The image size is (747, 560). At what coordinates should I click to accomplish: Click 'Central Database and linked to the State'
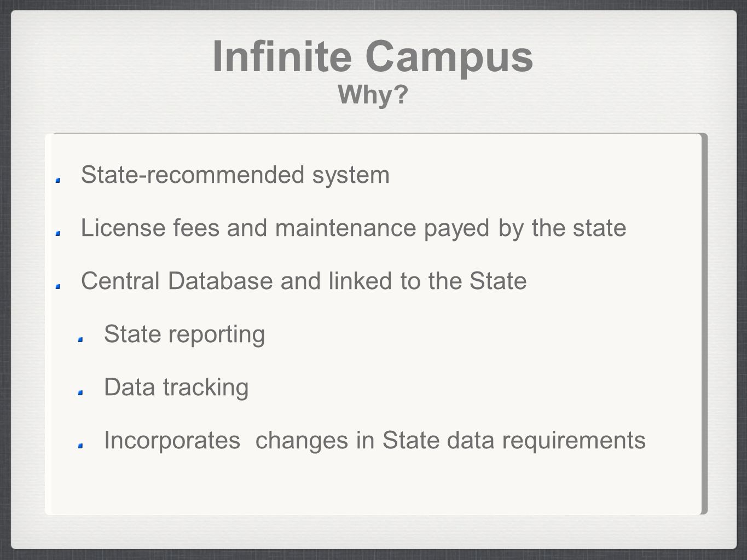pos(304,281)
